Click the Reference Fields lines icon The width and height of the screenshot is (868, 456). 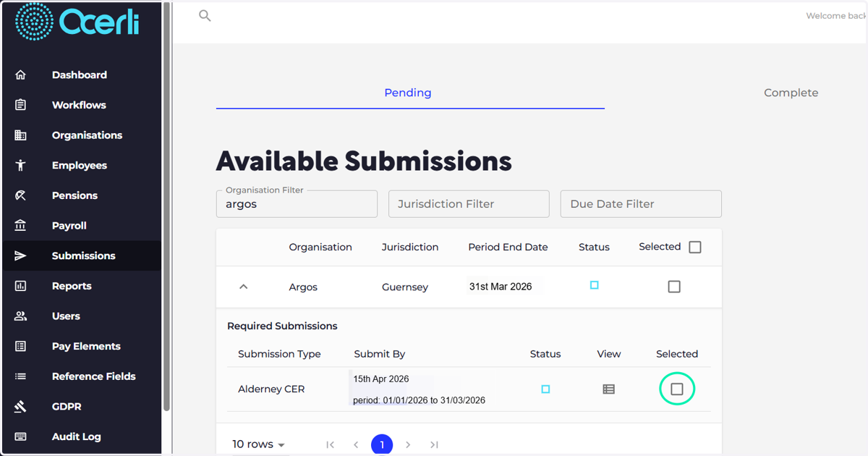(20, 376)
